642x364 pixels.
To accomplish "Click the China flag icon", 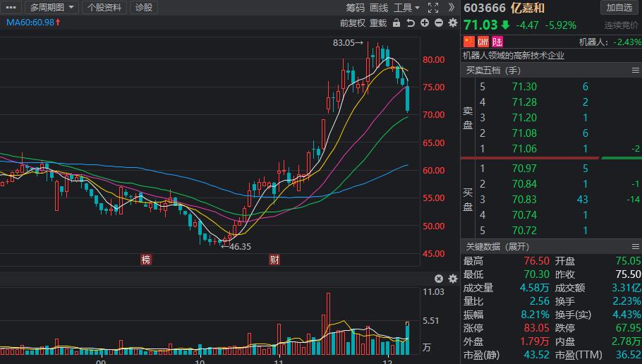I will click(x=469, y=42).
